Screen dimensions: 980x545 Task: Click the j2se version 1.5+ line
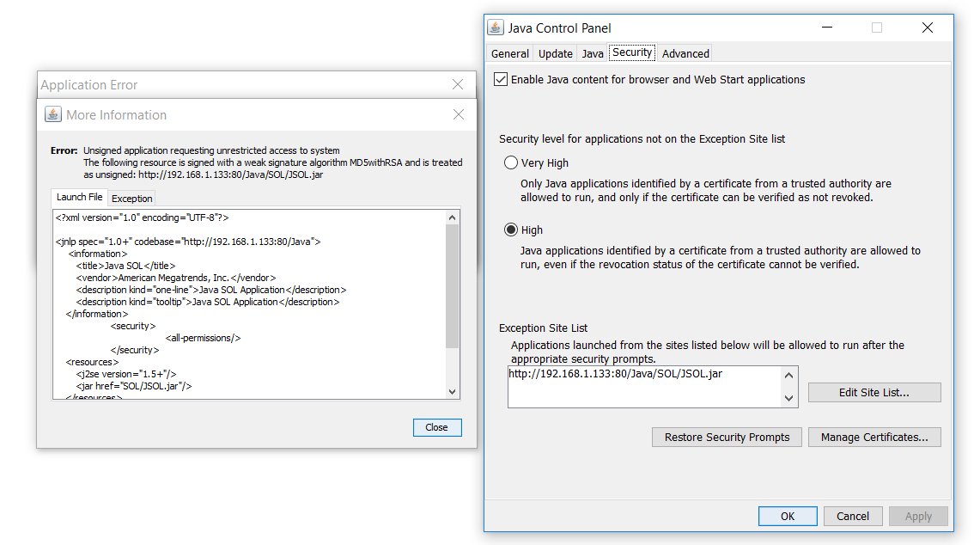[x=125, y=374]
